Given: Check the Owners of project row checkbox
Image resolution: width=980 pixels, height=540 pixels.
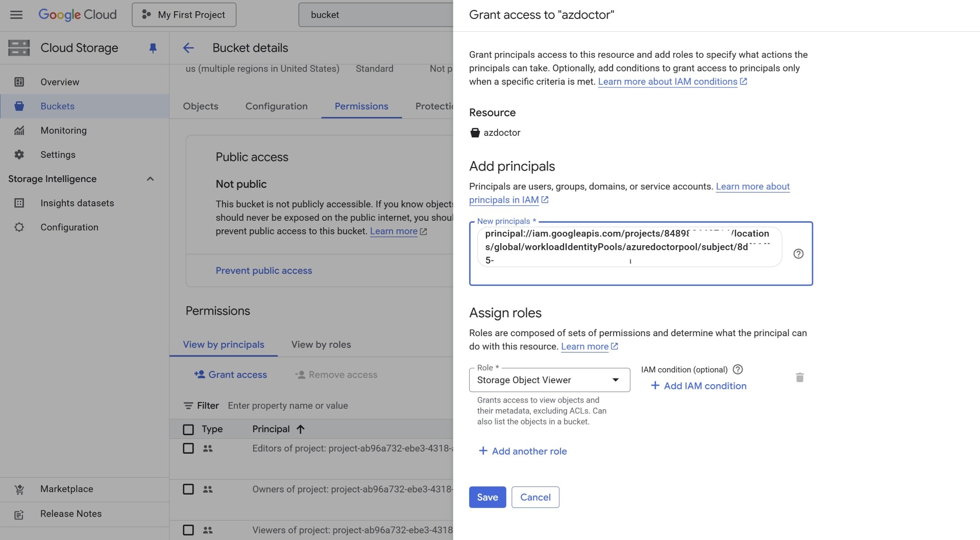Looking at the screenshot, I should coord(188,489).
